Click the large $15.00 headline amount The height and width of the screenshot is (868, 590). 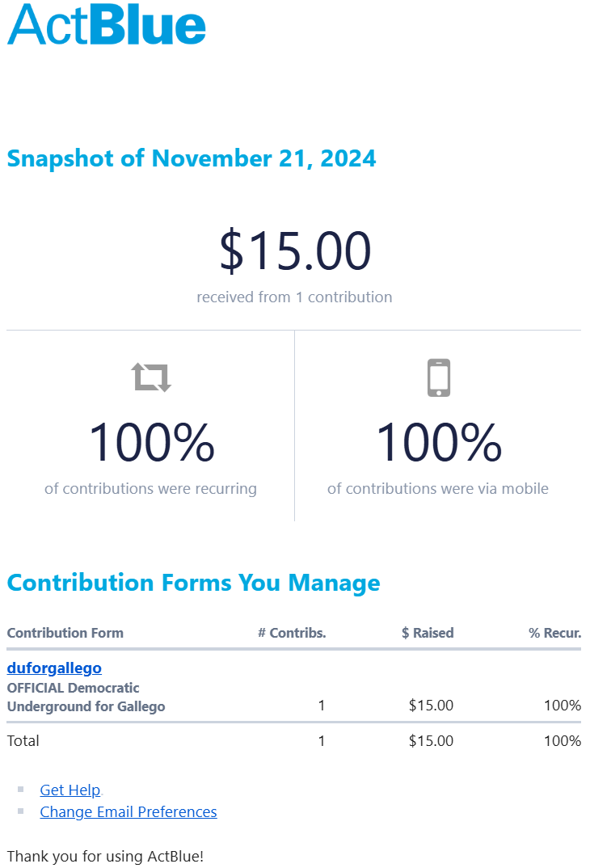295,251
